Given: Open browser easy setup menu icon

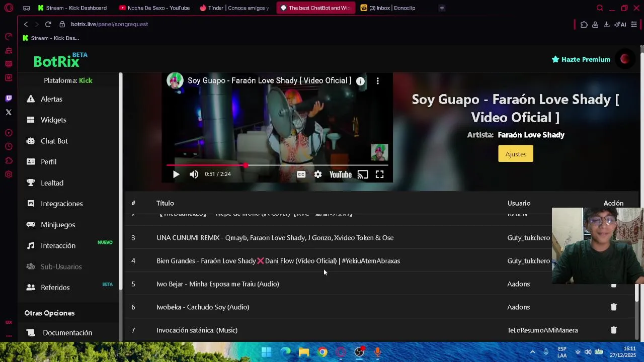Looking at the screenshot, I should click(634, 24).
